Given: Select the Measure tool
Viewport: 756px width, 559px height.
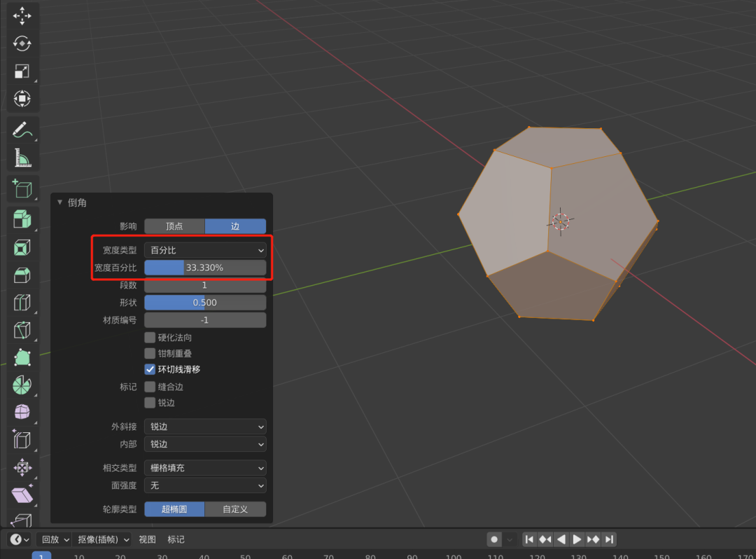Looking at the screenshot, I should click(x=22, y=158).
